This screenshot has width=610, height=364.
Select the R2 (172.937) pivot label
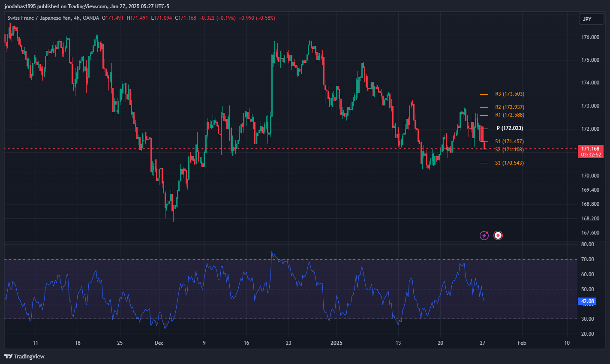coord(509,107)
